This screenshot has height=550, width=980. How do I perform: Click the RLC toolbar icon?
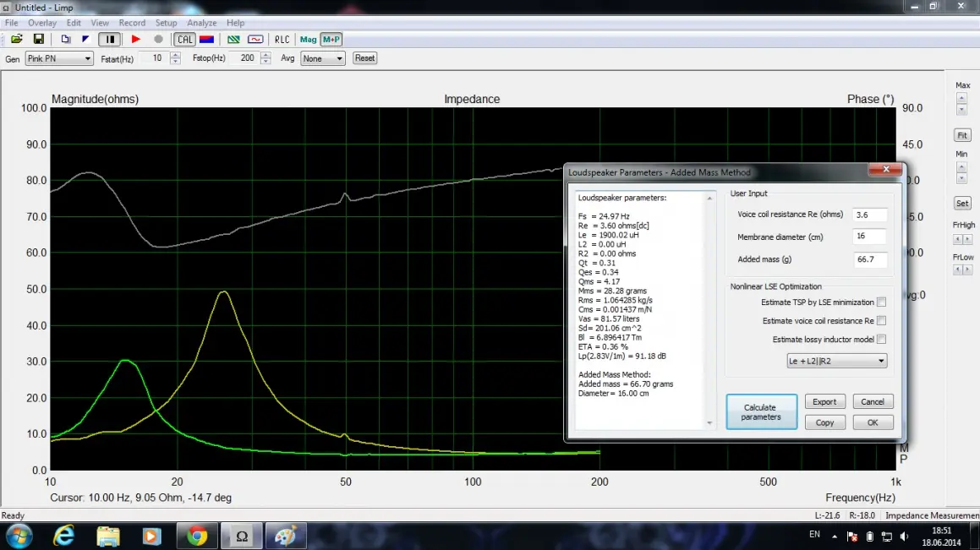[x=282, y=39]
